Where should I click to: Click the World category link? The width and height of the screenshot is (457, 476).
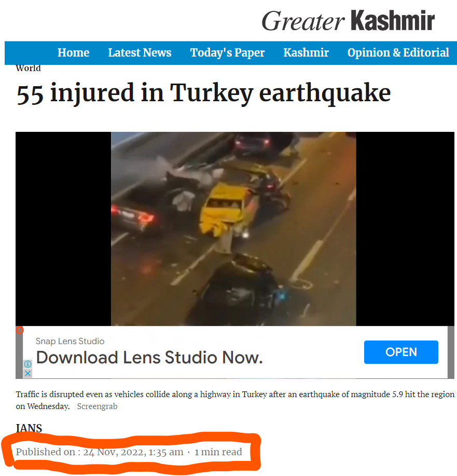[28, 68]
